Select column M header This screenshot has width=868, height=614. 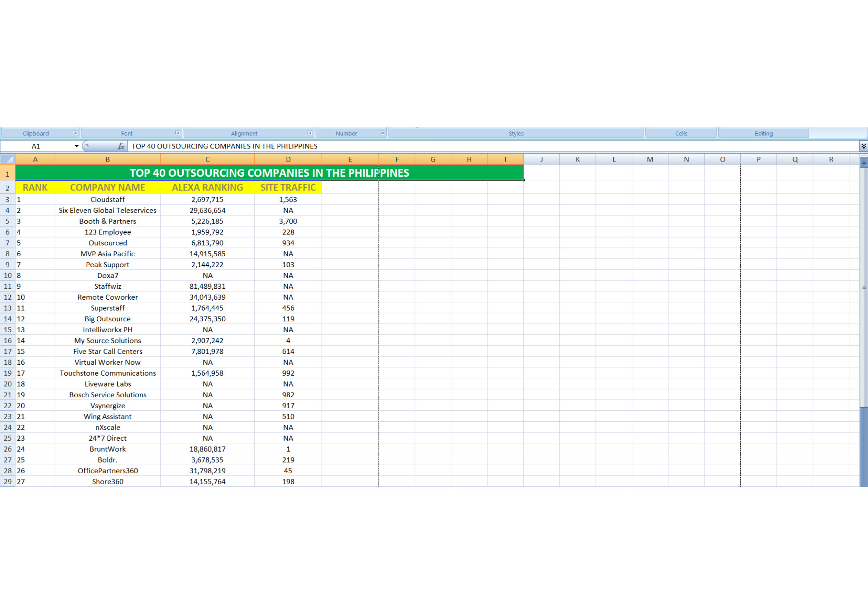click(x=650, y=159)
